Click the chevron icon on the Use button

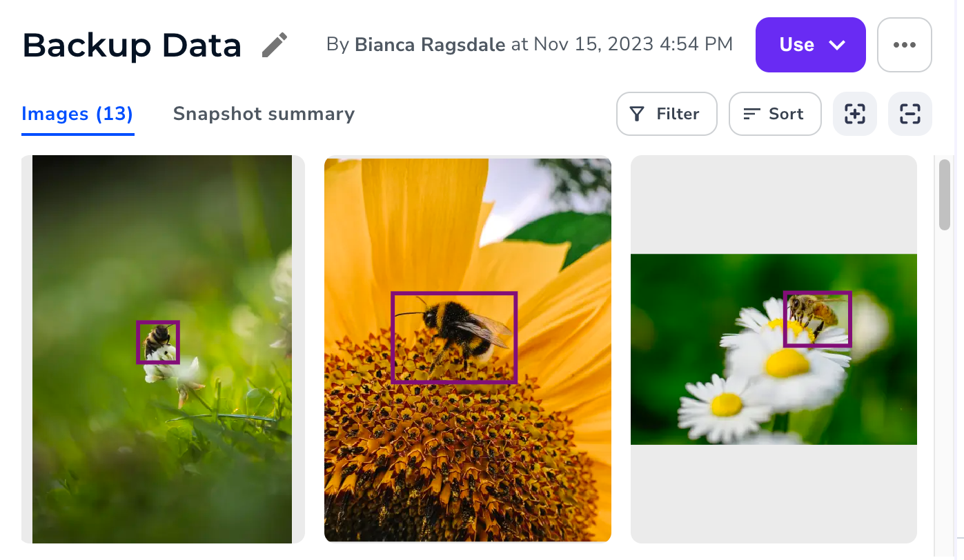tap(836, 44)
